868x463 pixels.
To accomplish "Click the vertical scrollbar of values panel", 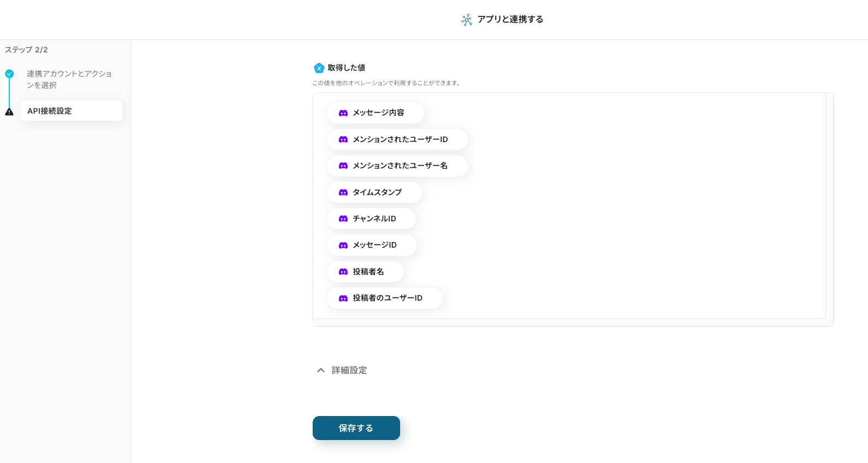I will click(829, 208).
